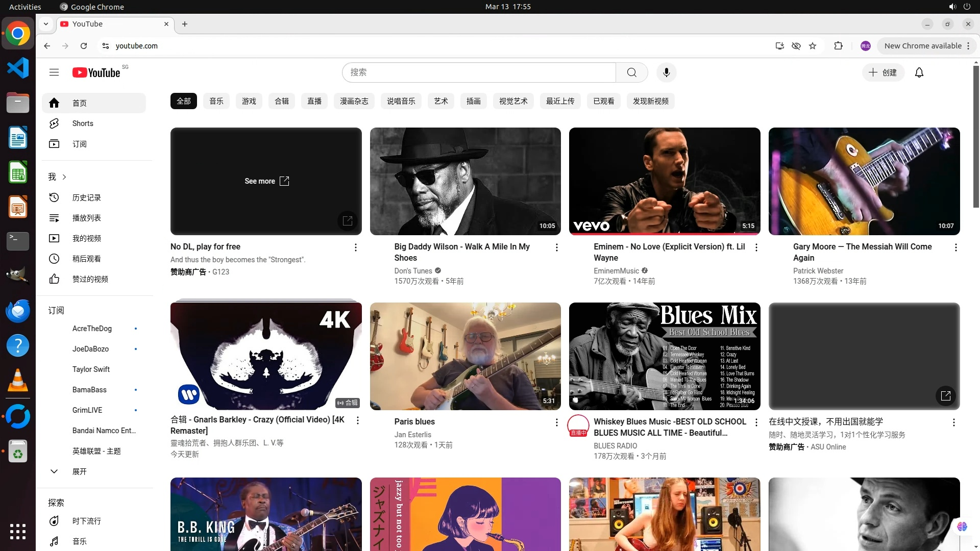Screen dimensions: 980x551
Task: Open options menu for Paris blues video
Action: [556, 422]
